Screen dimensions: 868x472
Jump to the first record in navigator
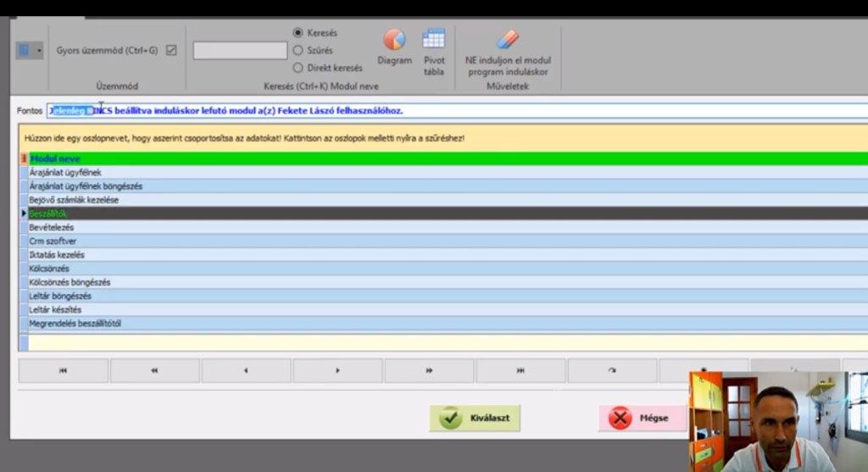[x=64, y=370]
